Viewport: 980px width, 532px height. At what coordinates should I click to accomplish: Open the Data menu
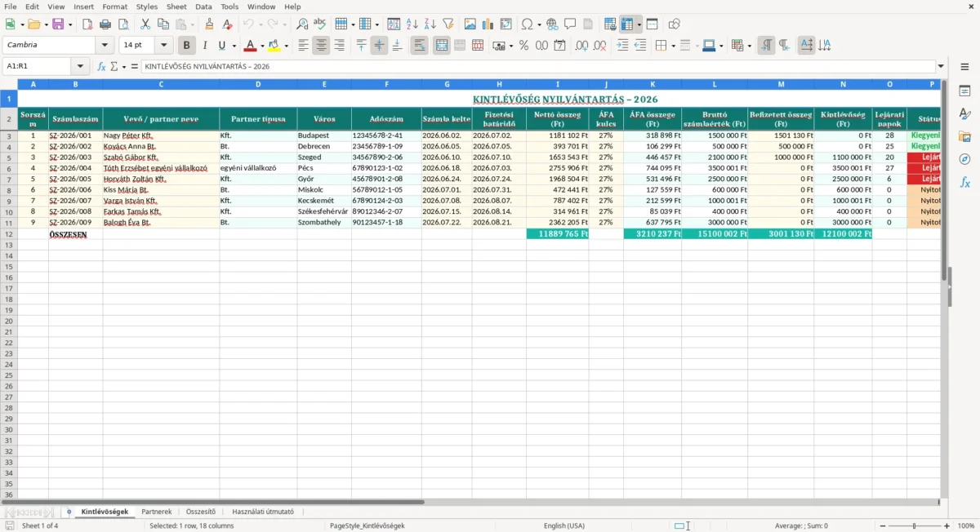tap(203, 7)
